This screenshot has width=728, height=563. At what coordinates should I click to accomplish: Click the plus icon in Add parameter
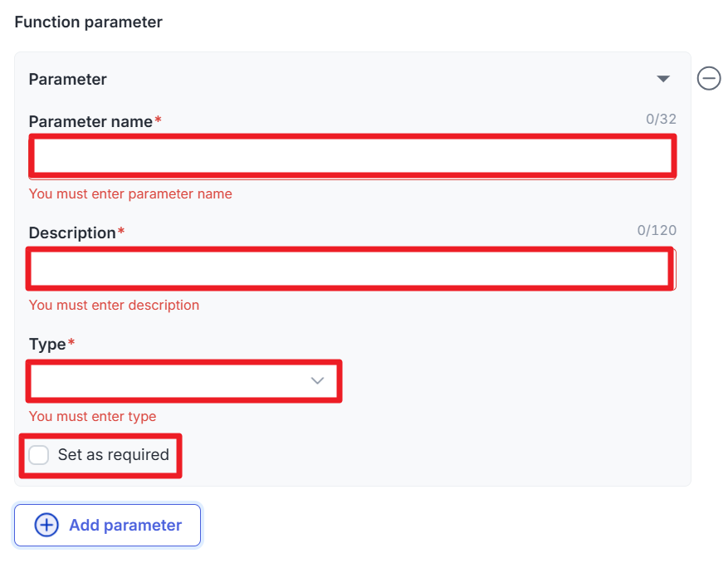46,525
